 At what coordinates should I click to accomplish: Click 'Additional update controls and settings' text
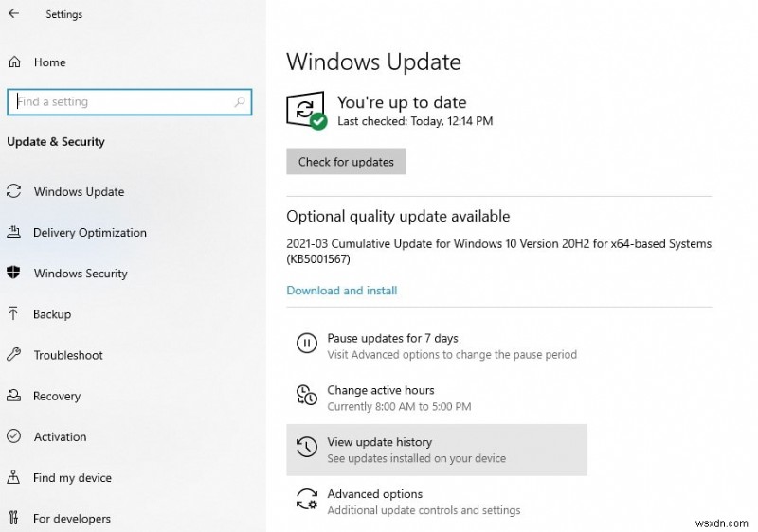424,510
